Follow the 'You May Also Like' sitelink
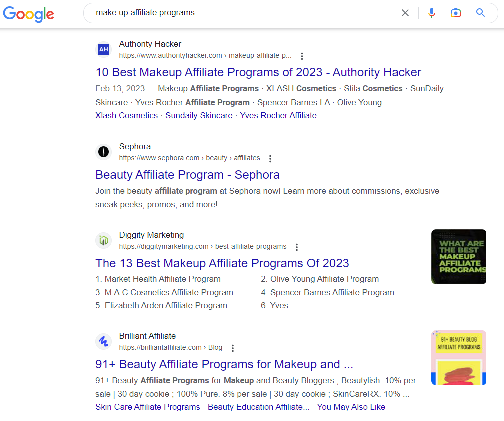Image resolution: width=504 pixels, height=421 pixels. 351,407
